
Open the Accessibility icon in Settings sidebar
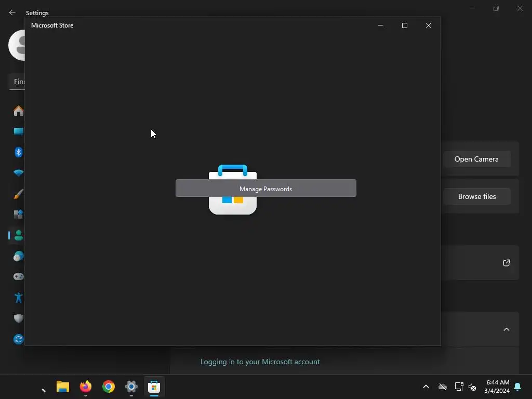[19, 298]
